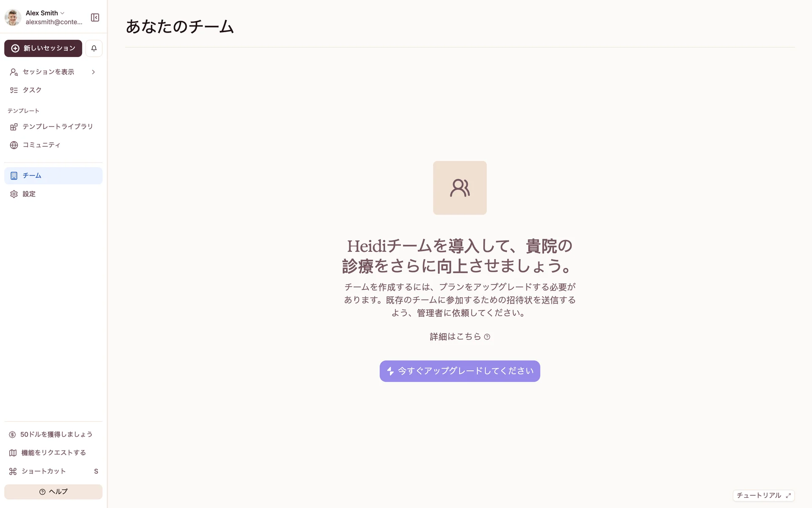The width and height of the screenshot is (812, 508).
Task: Click the notification bell icon
Action: click(94, 48)
